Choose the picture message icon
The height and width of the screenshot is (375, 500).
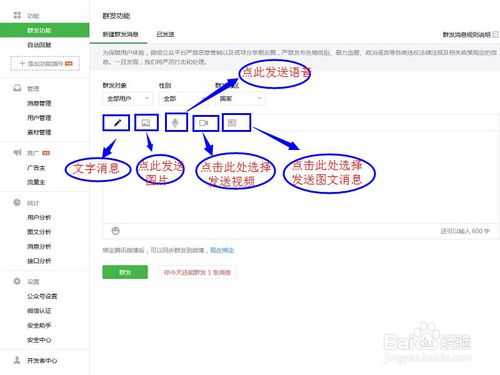coord(146,122)
